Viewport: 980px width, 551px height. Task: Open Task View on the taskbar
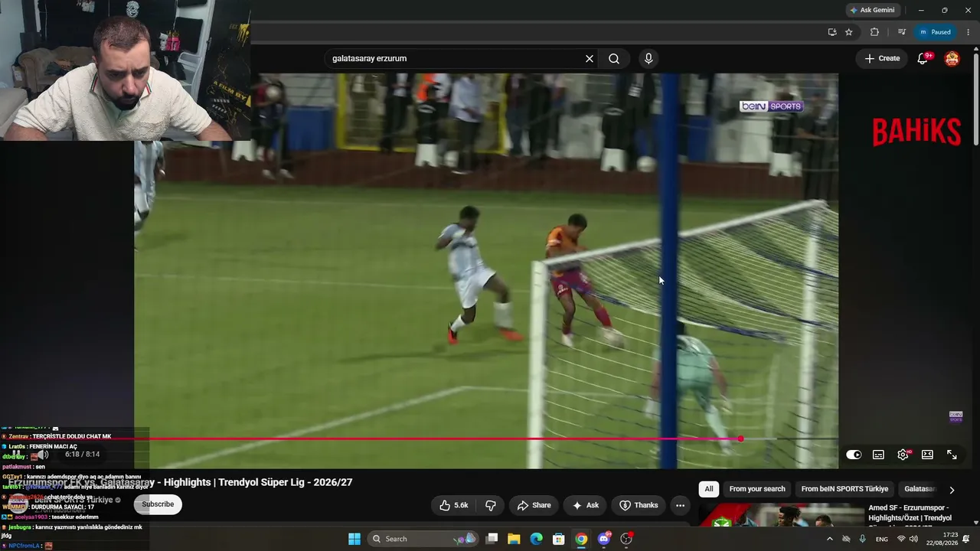(x=492, y=539)
